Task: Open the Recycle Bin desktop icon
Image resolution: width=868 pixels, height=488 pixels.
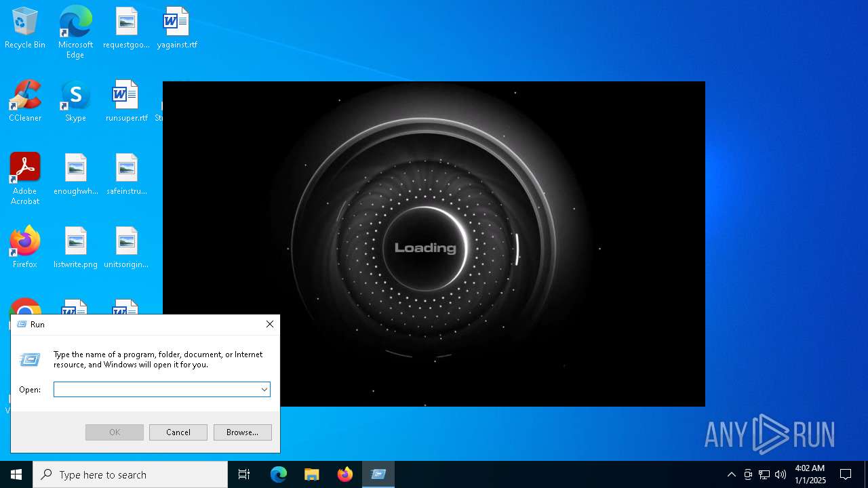Action: pos(25,28)
